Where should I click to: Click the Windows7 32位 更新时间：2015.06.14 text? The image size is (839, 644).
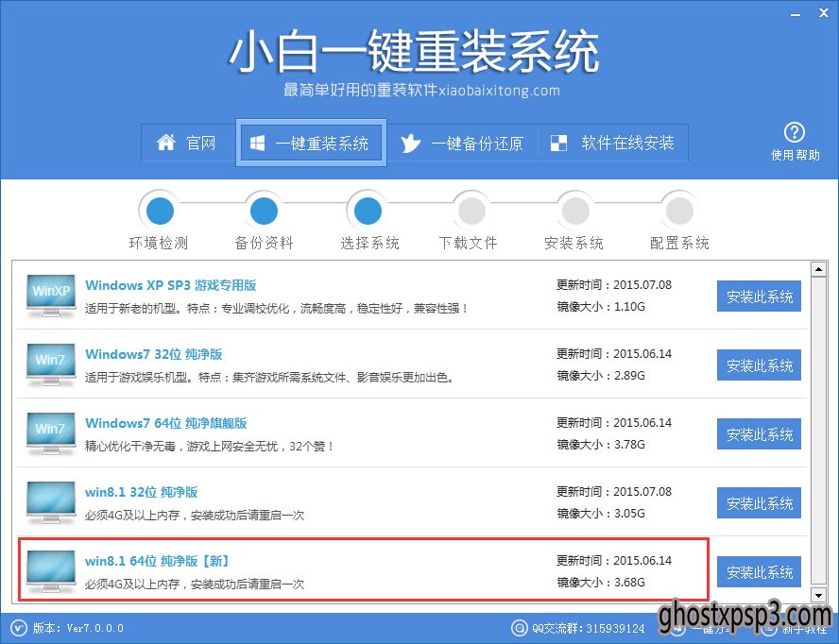click(614, 354)
